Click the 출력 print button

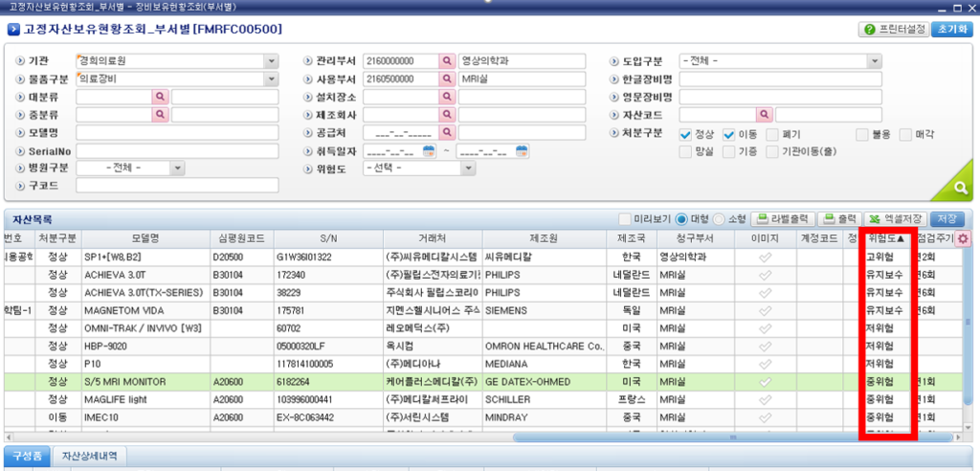coord(839,219)
